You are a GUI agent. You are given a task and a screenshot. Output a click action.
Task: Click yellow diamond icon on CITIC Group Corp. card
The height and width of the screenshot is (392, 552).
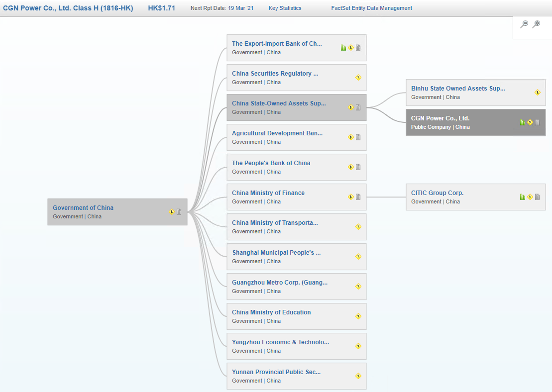click(x=530, y=196)
